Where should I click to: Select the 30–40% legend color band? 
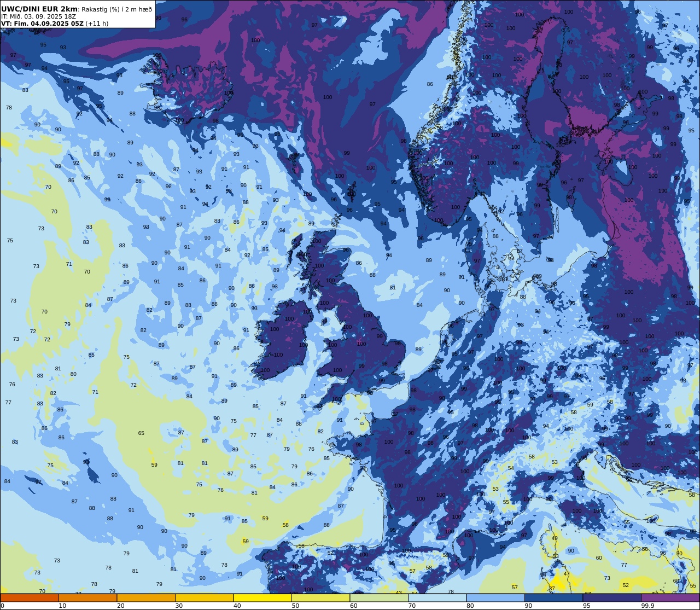[x=205, y=597]
